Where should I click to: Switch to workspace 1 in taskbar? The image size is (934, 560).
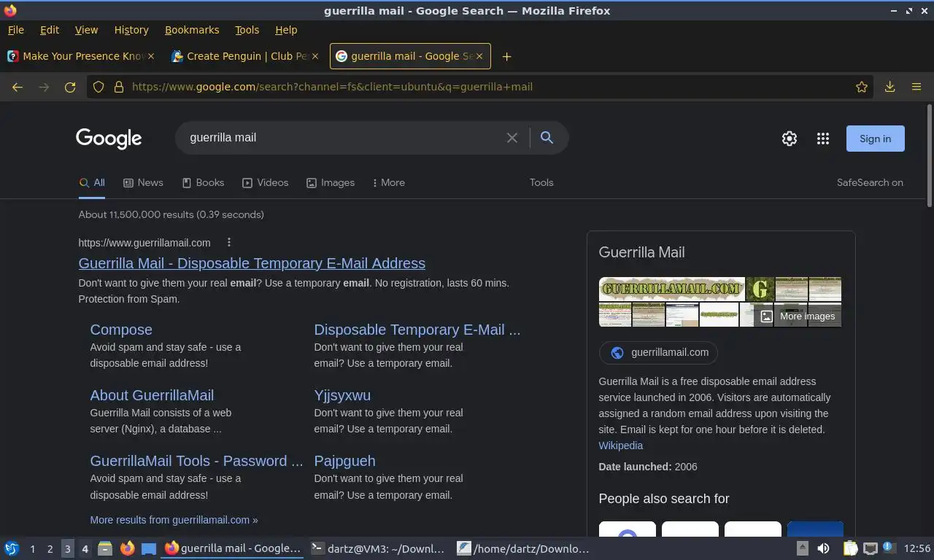click(32, 548)
